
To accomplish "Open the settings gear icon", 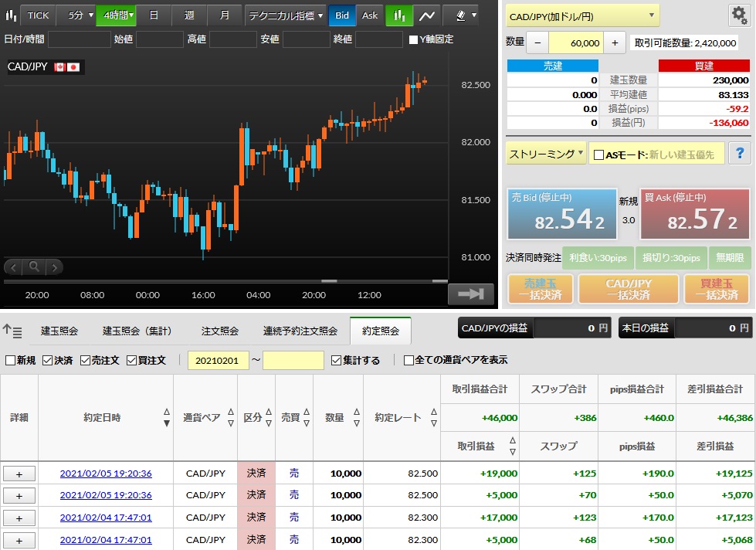I will (739, 15).
